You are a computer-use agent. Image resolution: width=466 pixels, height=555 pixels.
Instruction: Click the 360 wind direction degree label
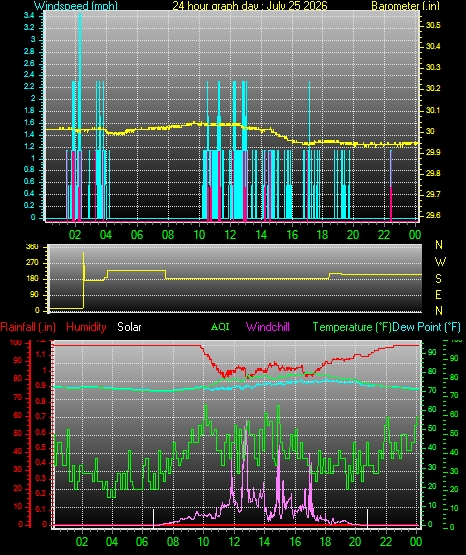33,247
